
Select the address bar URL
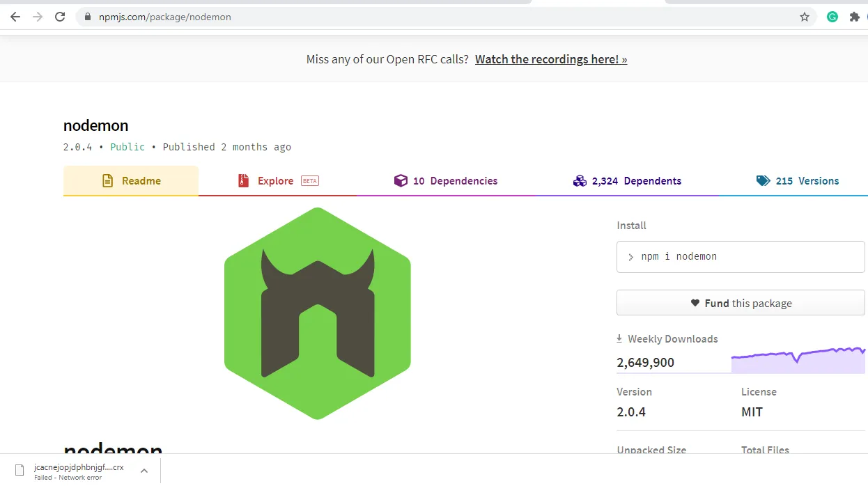164,17
